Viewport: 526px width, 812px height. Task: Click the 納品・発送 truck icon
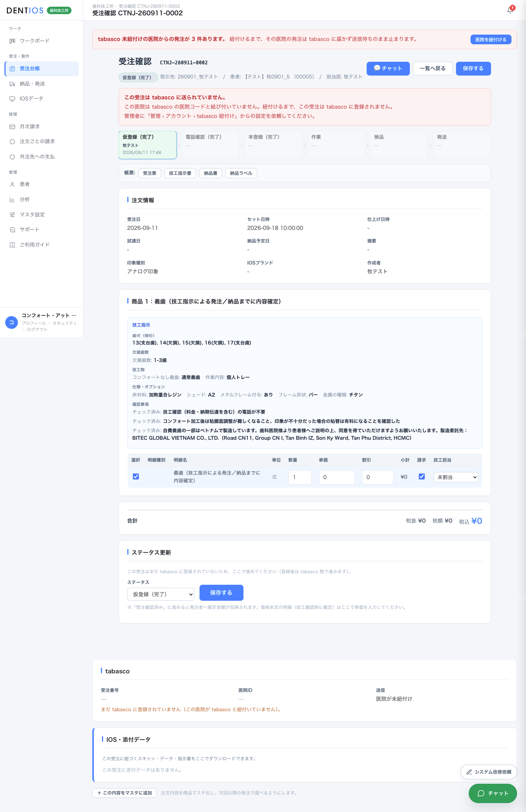(12, 84)
